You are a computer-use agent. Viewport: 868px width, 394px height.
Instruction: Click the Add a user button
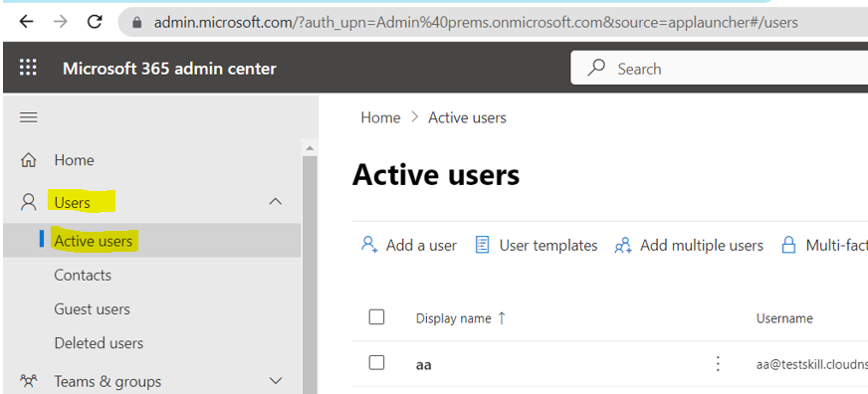[409, 245]
